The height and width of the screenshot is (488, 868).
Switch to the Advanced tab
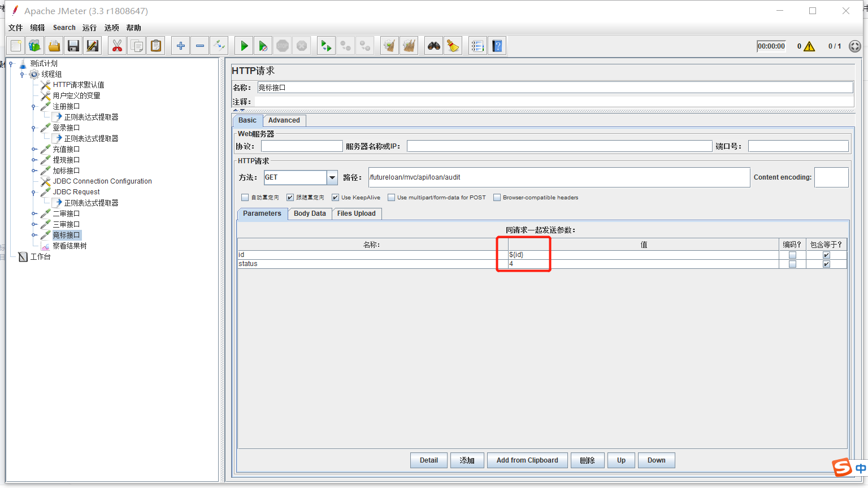tap(284, 120)
